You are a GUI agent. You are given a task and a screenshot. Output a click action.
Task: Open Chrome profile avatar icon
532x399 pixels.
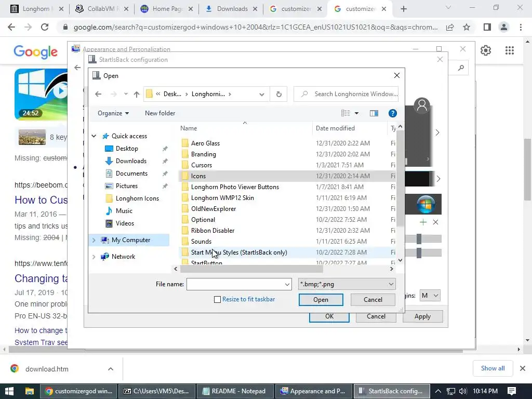tap(504, 27)
